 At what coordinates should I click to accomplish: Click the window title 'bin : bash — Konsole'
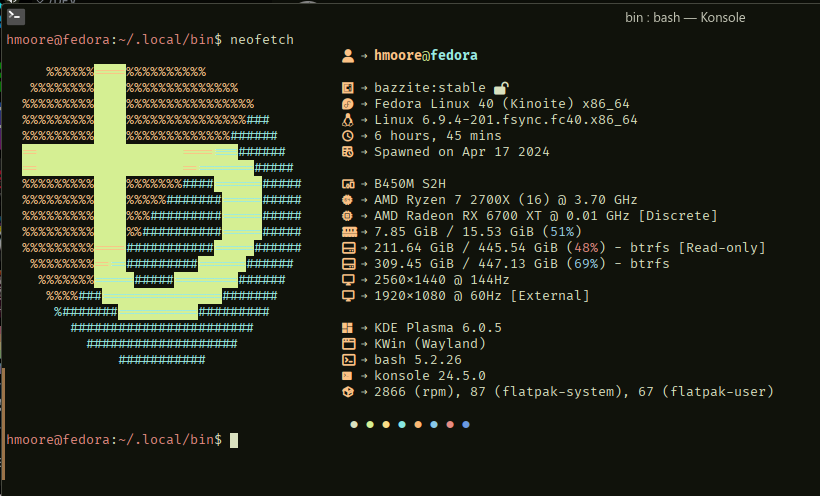point(685,17)
